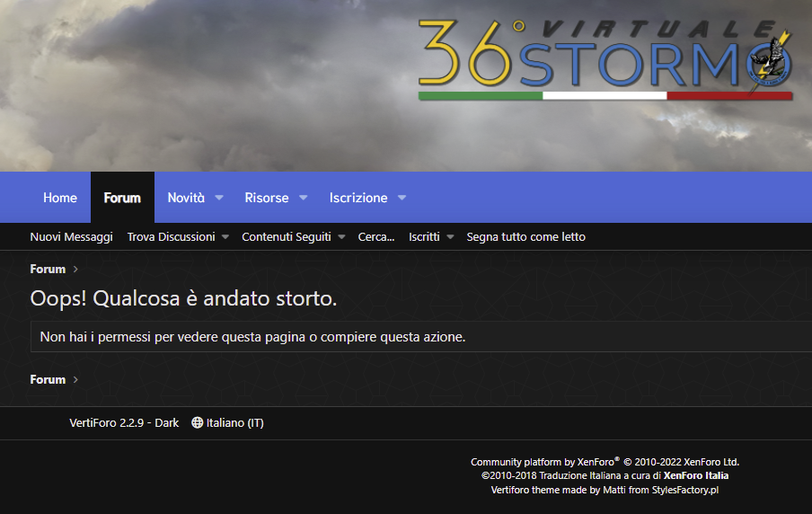This screenshot has height=514, width=812.
Task: Open the Risorse tab
Action: [267, 198]
